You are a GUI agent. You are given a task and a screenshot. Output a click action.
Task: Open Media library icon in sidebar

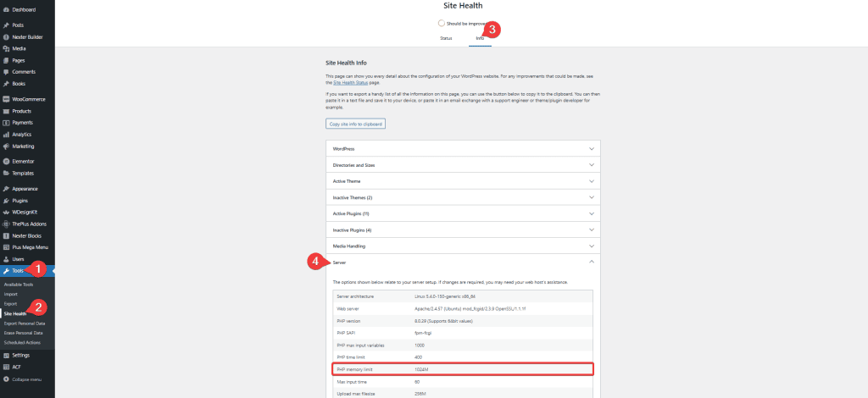[6, 48]
